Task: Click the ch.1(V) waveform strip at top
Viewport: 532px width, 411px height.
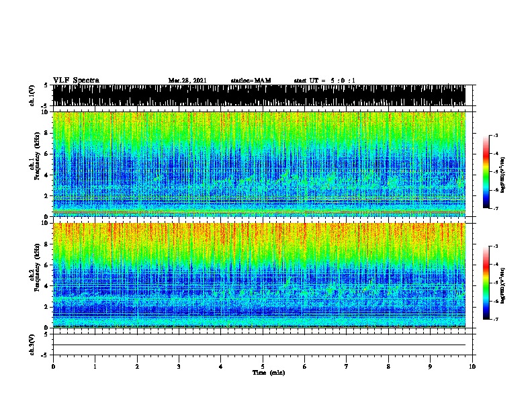Action: coord(259,95)
